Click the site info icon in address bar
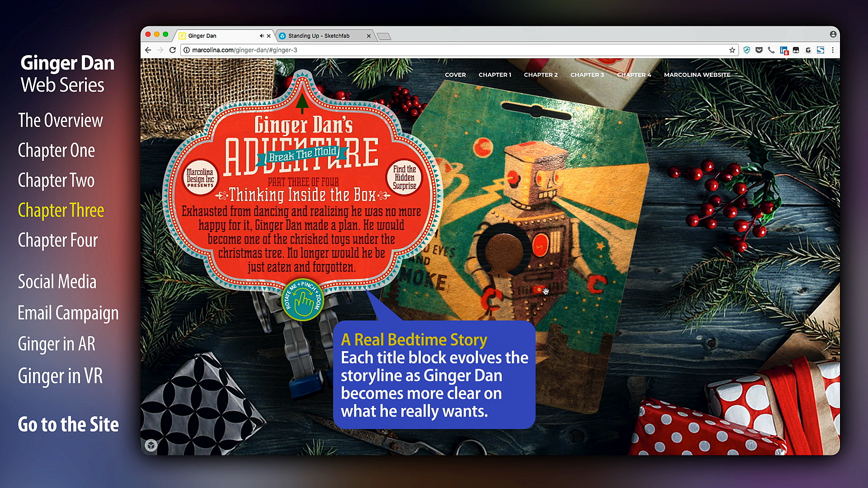The width and height of the screenshot is (868, 488). (x=186, y=50)
